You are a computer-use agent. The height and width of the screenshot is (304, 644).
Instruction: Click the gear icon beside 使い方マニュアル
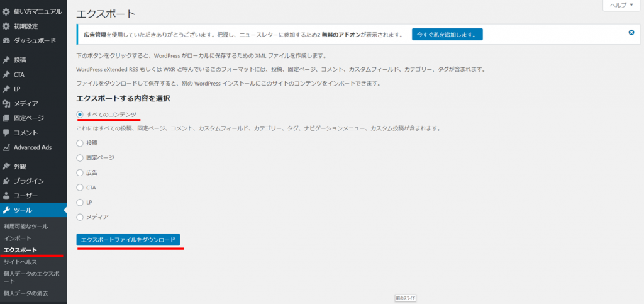pos(6,11)
